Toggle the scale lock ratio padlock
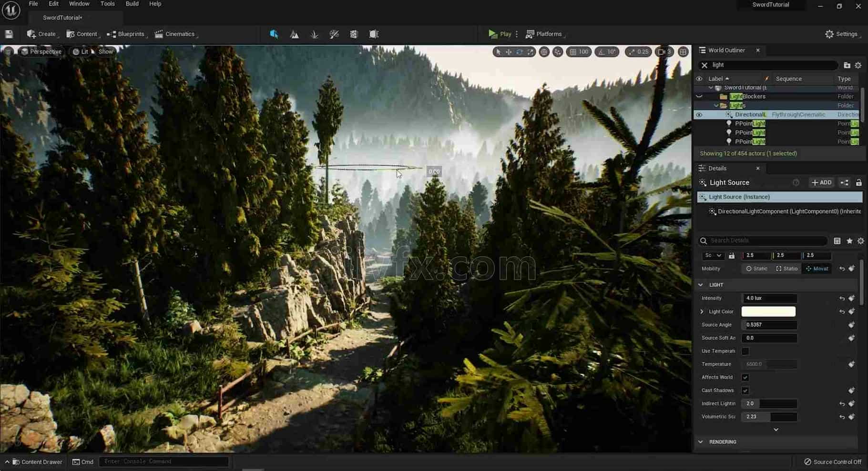868x471 pixels. (x=732, y=256)
